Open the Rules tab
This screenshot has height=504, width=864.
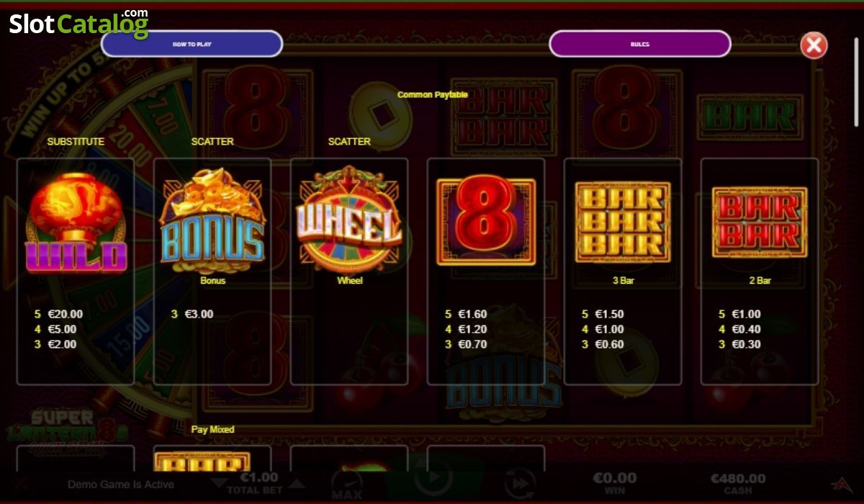coord(640,44)
